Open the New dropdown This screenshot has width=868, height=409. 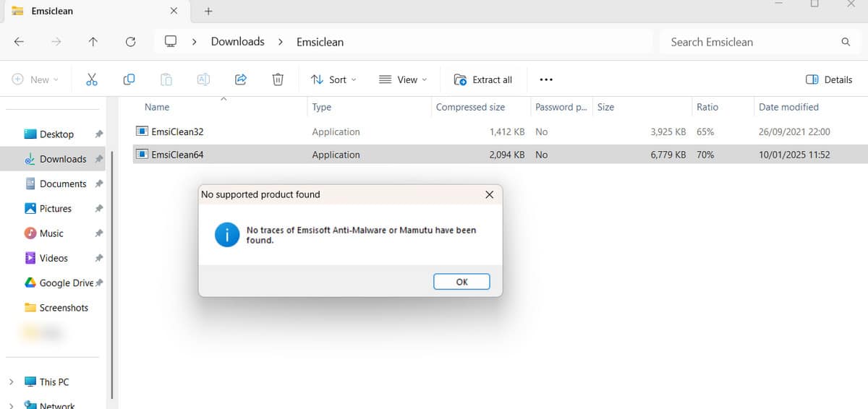click(35, 79)
